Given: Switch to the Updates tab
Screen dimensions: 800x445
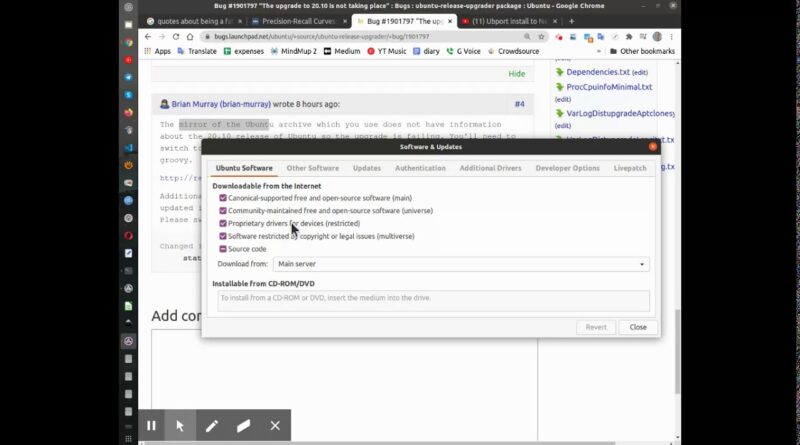Looking at the screenshot, I should pos(367,168).
